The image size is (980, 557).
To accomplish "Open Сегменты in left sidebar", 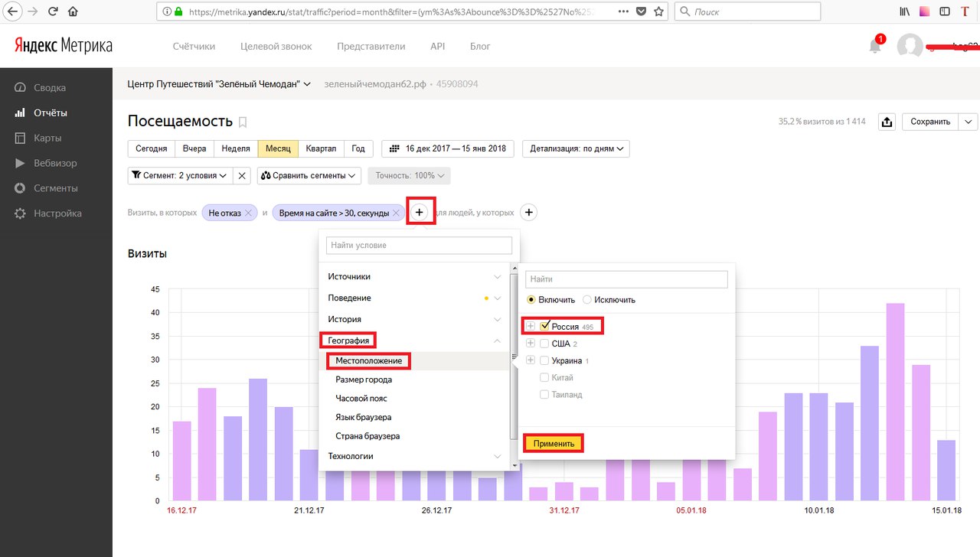I will point(56,188).
